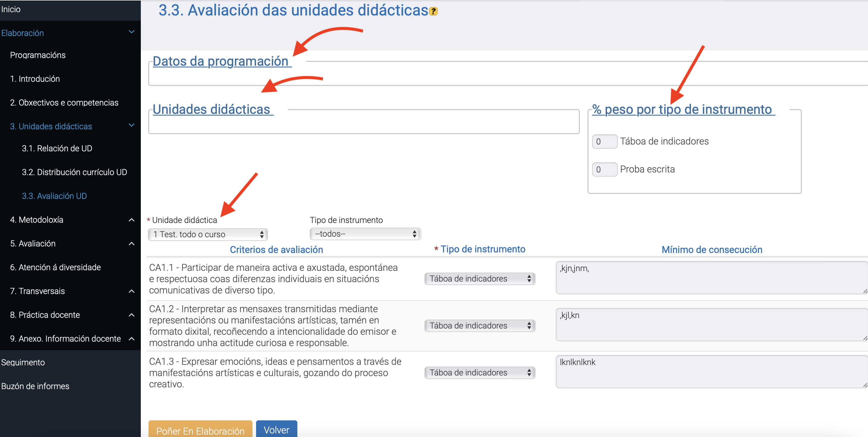Open 4. Metodoloxía menu item
This screenshot has width=868, height=437.
click(37, 220)
